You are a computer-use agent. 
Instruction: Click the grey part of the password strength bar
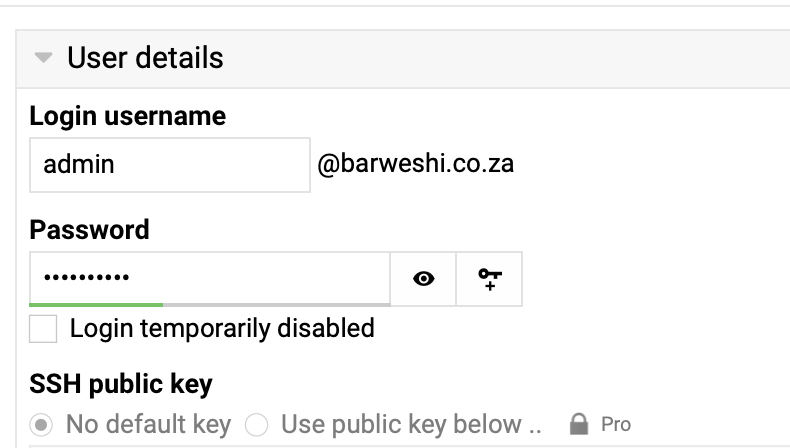coord(276,303)
